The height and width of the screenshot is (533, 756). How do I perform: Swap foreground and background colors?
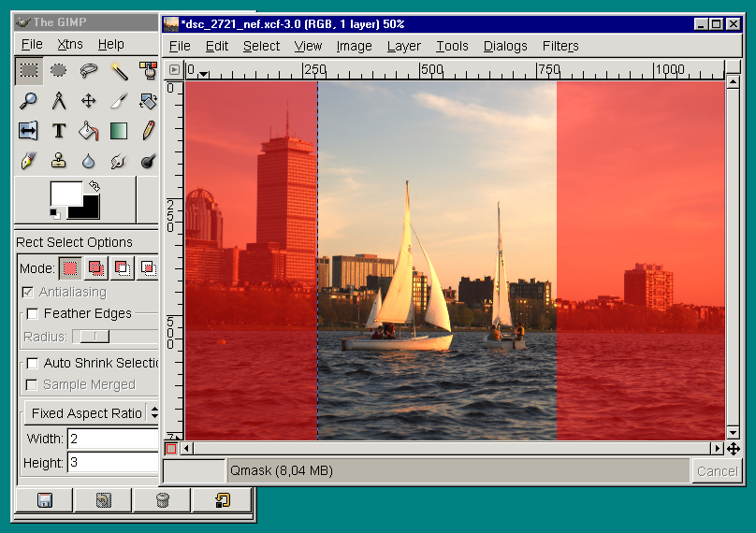tap(94, 186)
